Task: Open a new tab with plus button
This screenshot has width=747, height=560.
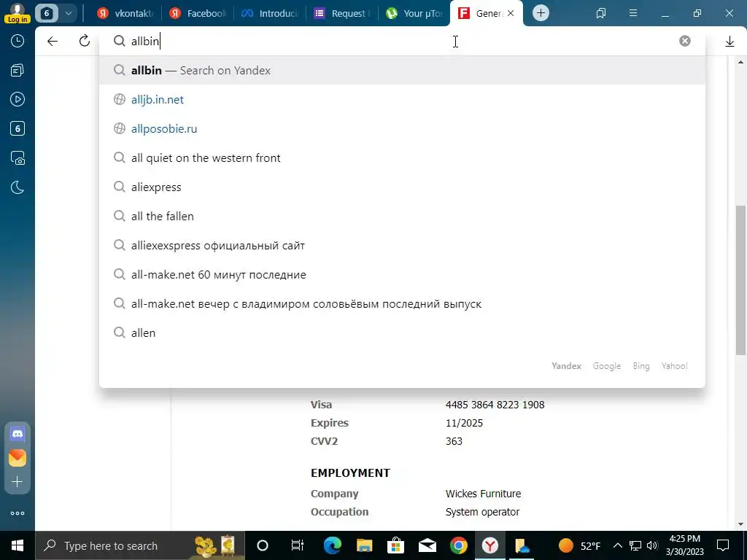Action: (x=541, y=13)
